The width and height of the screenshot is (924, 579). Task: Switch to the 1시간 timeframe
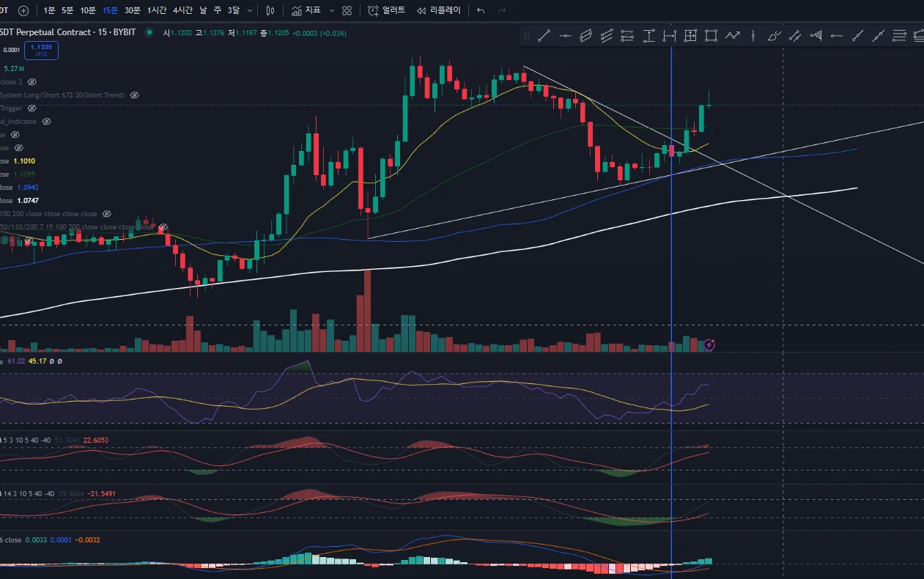pos(157,10)
